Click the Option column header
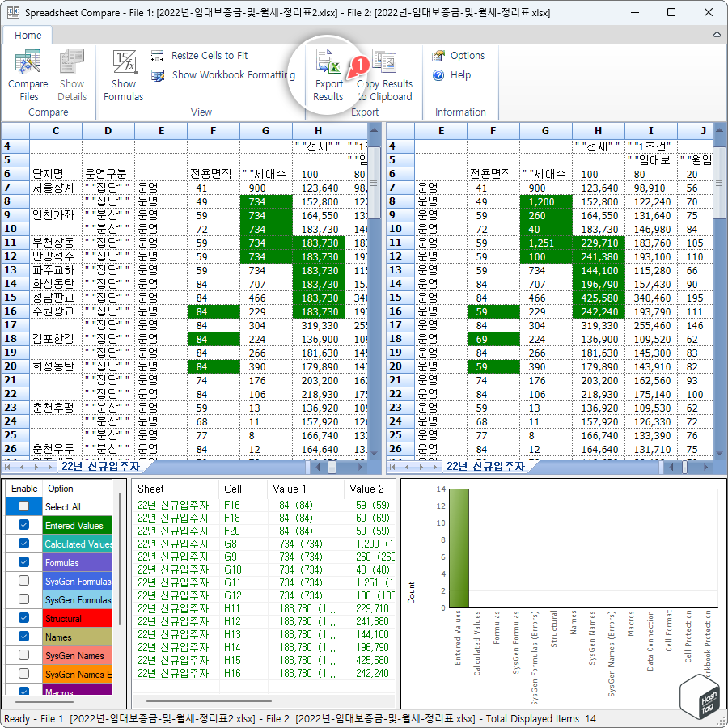728x728 pixels. coord(78,489)
